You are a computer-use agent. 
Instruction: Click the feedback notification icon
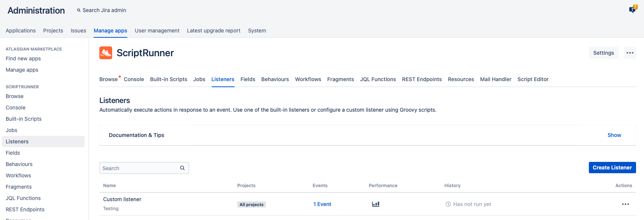pyautogui.click(x=632, y=9)
